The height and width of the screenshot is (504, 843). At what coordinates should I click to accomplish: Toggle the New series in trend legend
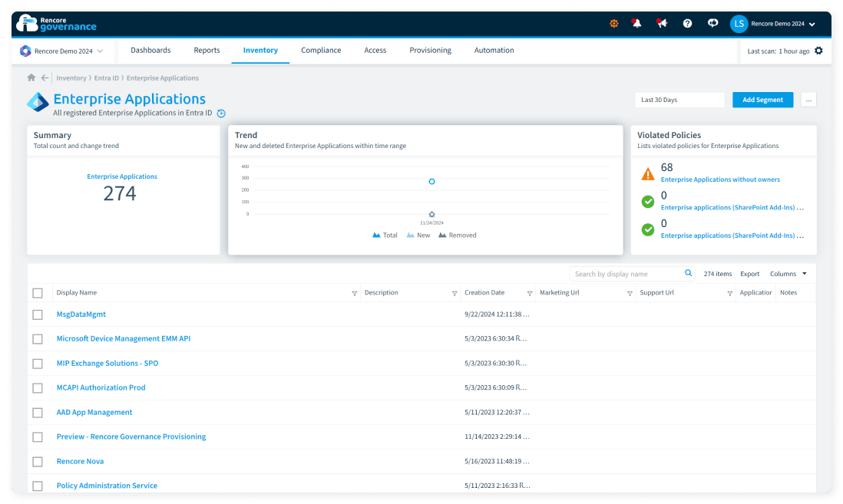[x=418, y=236]
